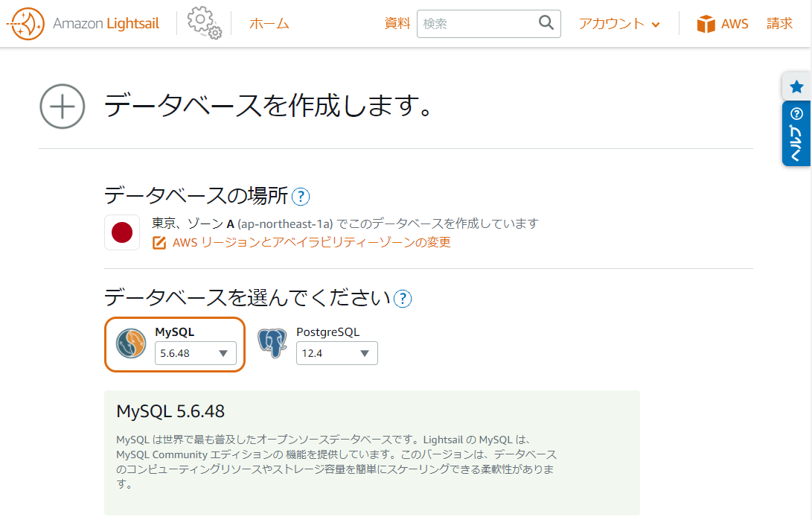This screenshot has height=520, width=812.
Task: Expand the アカウント menu
Action: pos(619,24)
